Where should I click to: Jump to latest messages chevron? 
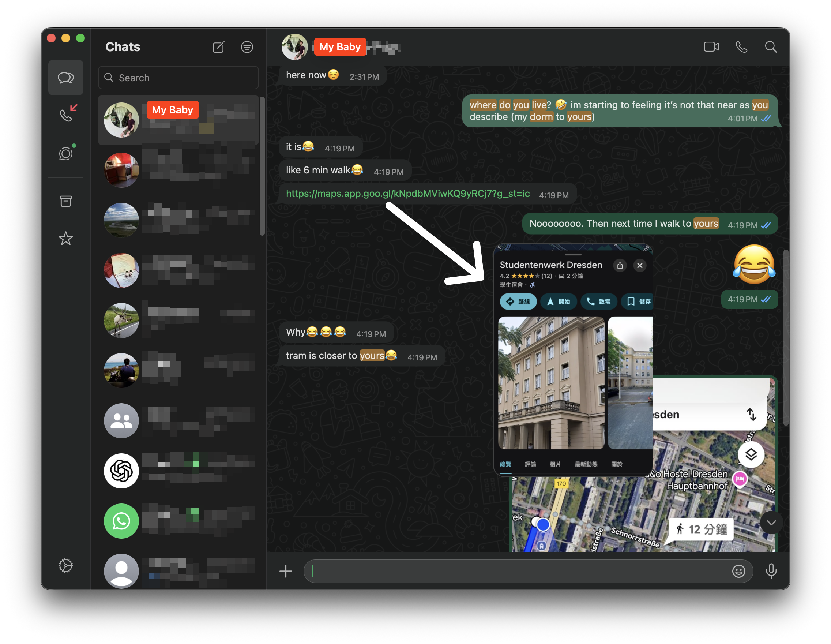coord(771,523)
